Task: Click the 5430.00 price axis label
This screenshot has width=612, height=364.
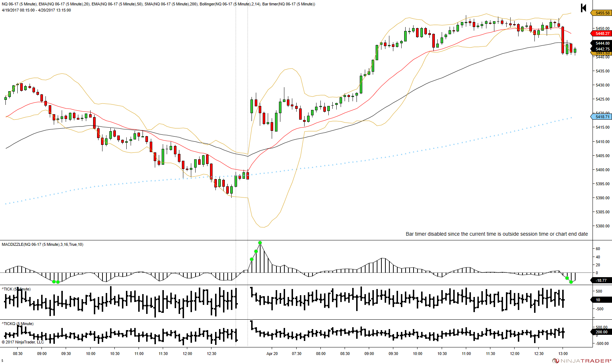Action: 603,85
